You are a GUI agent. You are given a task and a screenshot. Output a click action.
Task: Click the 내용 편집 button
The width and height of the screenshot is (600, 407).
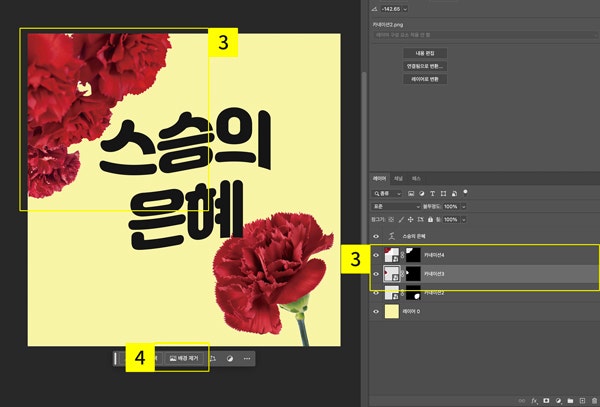425,52
